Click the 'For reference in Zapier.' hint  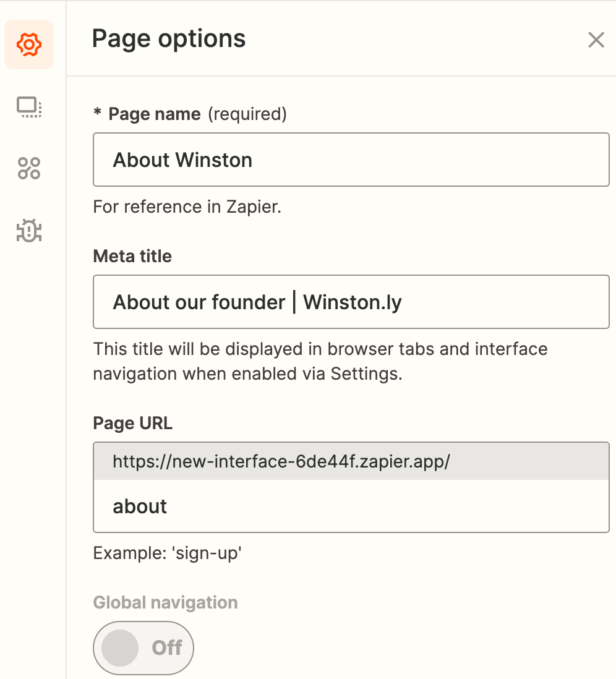(x=187, y=207)
